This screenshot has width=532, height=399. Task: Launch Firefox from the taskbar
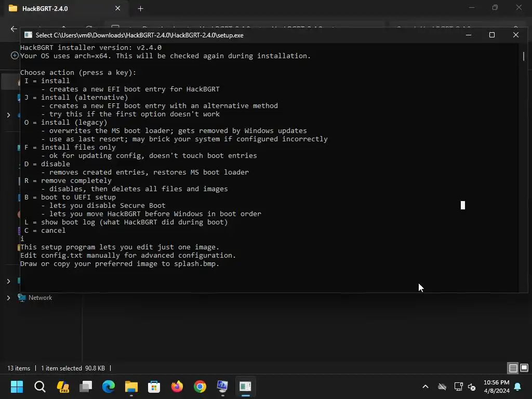pyautogui.click(x=177, y=387)
